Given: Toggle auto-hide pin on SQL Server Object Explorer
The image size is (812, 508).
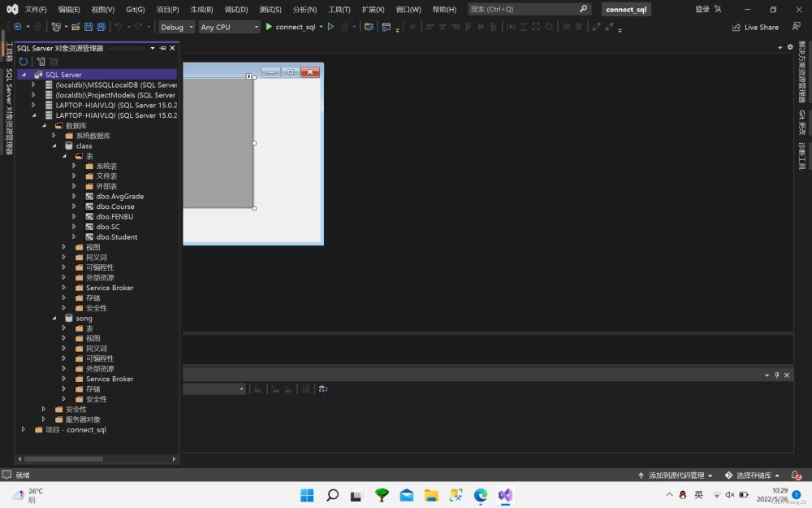Looking at the screenshot, I should coord(162,49).
